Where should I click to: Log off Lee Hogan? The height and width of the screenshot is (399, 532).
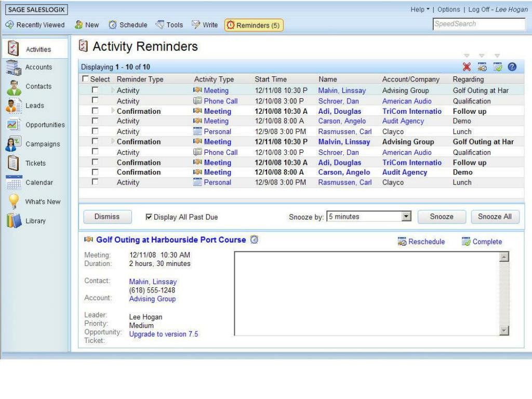click(498, 9)
